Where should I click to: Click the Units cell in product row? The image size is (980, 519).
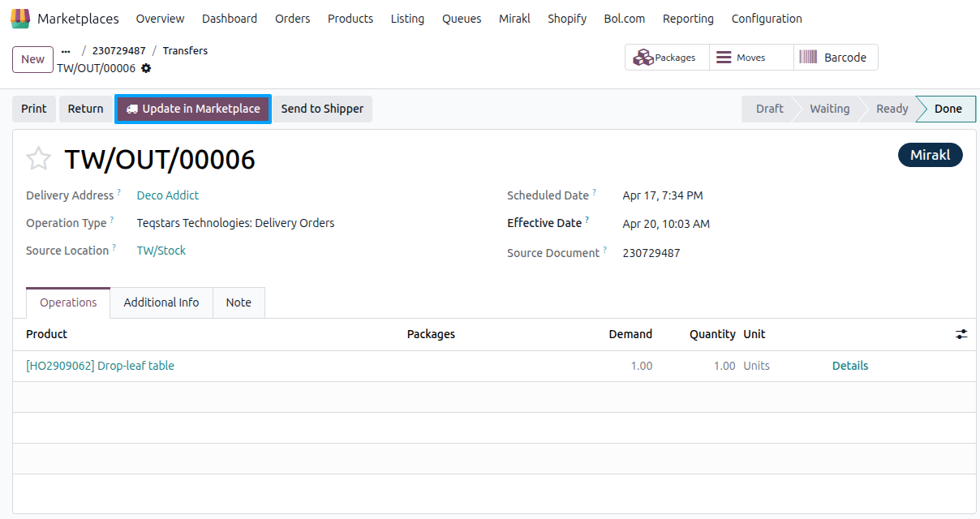click(x=757, y=366)
